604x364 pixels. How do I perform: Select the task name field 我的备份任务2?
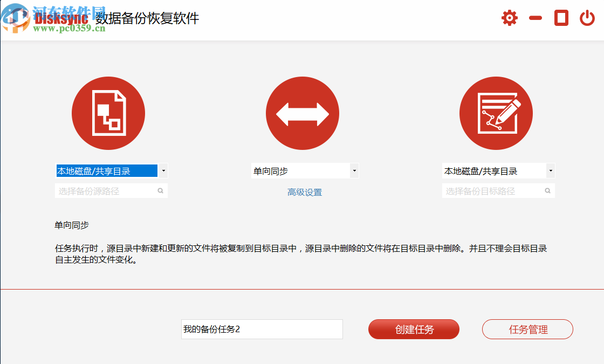[262, 329]
